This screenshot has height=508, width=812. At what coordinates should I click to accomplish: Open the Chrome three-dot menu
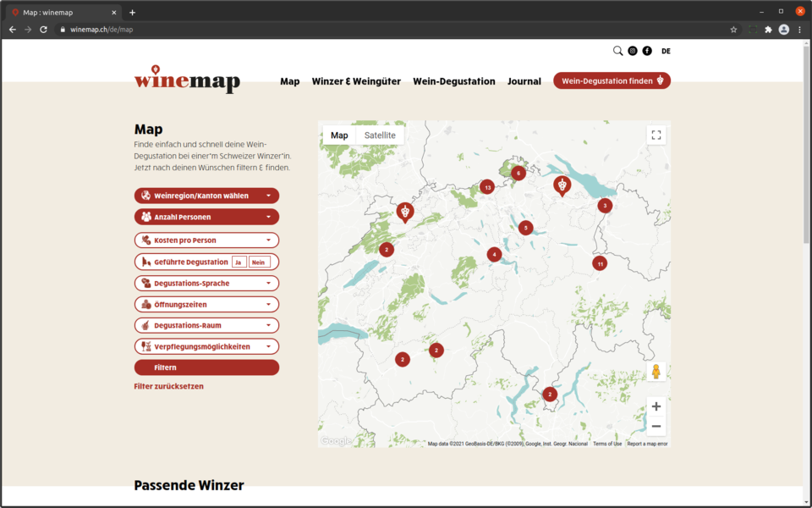pyautogui.click(x=799, y=30)
